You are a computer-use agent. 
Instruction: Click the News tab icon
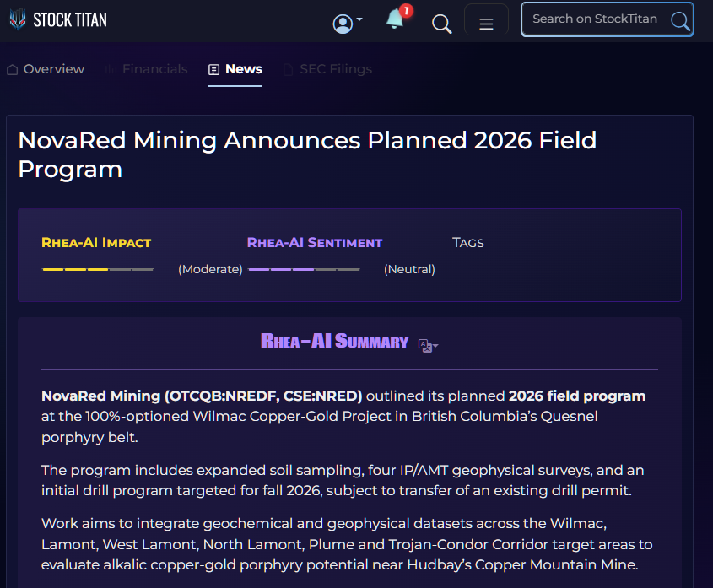tap(213, 69)
